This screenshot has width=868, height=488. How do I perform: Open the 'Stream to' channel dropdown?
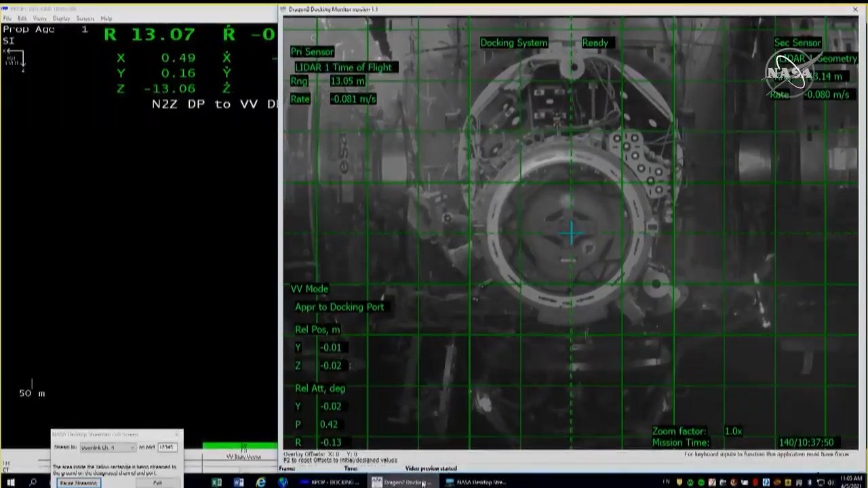click(108, 447)
